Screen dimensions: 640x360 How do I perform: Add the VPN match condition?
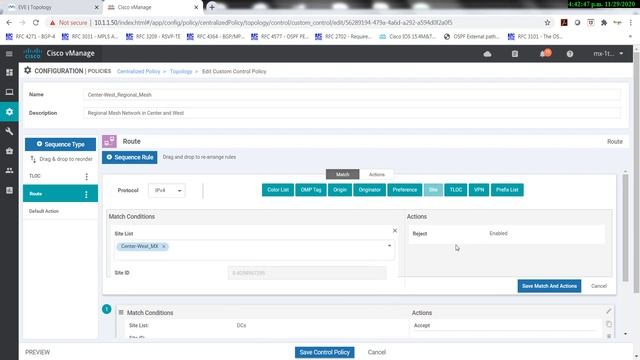[x=479, y=190]
